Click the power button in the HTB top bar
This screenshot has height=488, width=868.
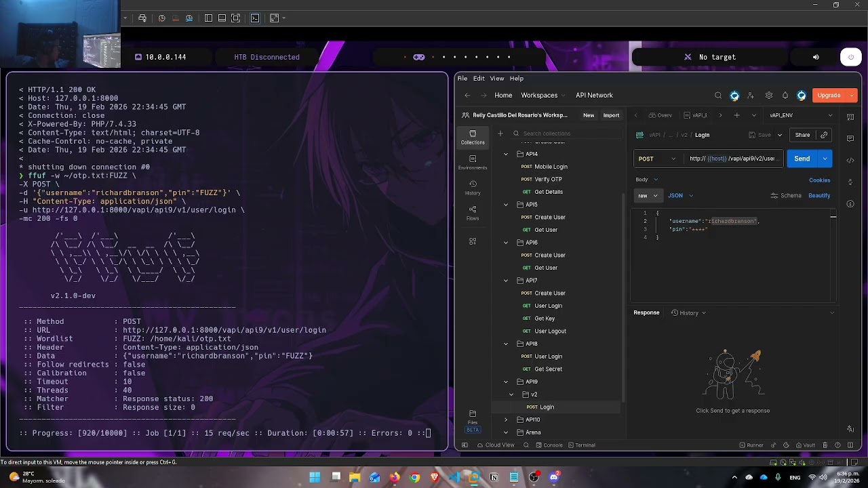point(850,57)
